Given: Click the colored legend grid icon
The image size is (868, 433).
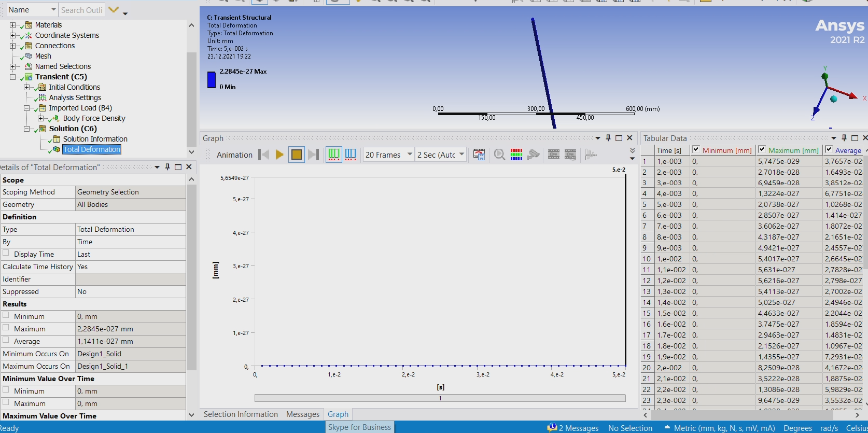Looking at the screenshot, I should tap(516, 155).
